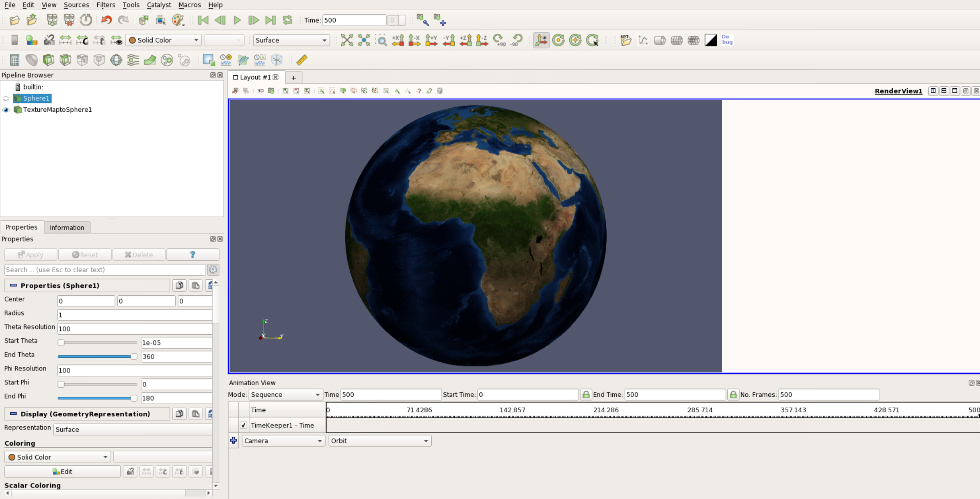Screen dimensions: 980x499
Task: Collapse Display (GeometryRepresentation) section
Action: point(13,414)
